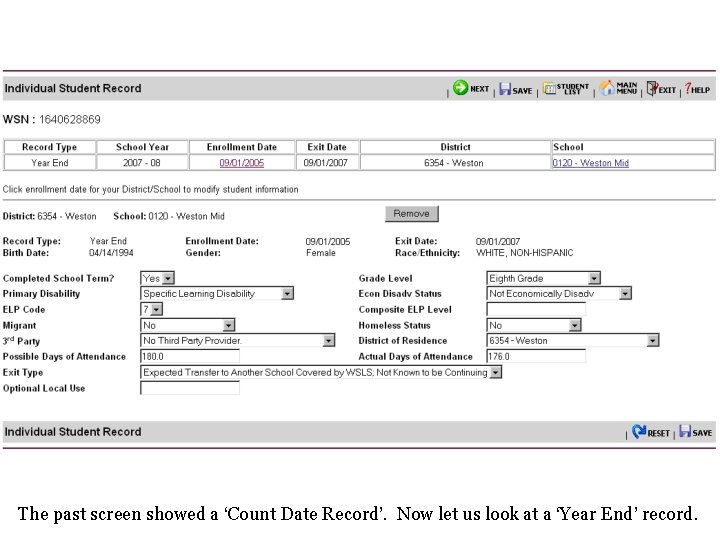The width and height of the screenshot is (720, 540).
Task: Open the District of Residence dropdown
Action: point(573,341)
